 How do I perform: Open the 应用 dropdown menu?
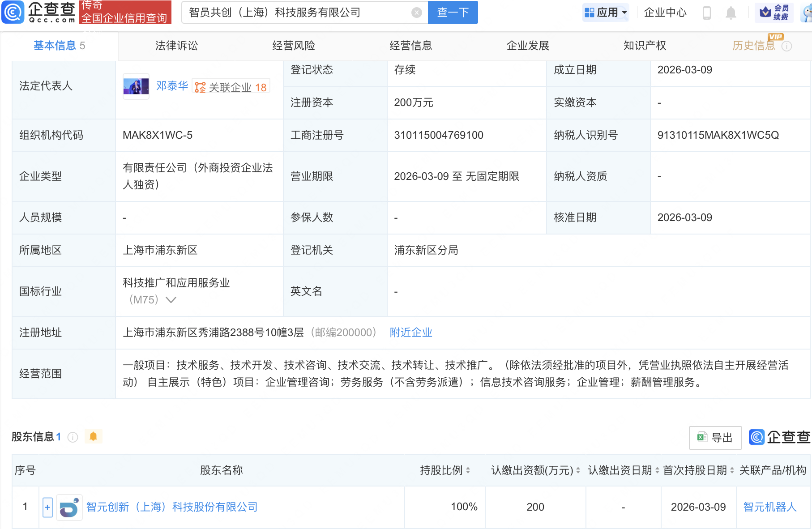606,13
